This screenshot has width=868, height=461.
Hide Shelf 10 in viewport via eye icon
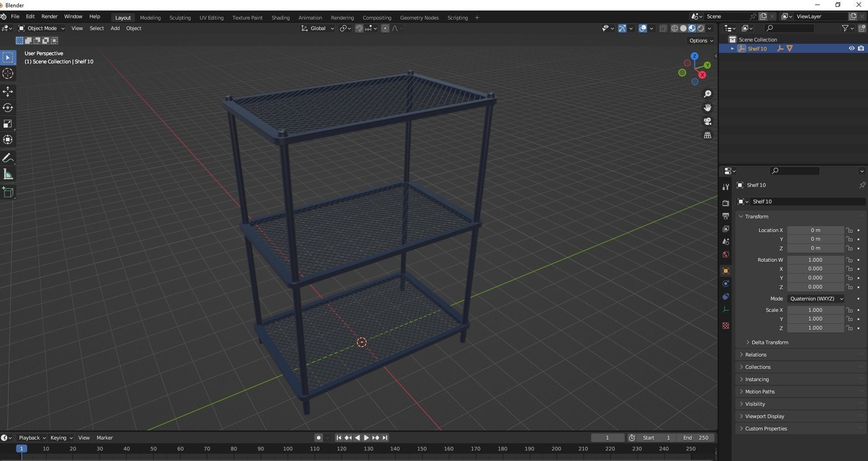pos(851,48)
